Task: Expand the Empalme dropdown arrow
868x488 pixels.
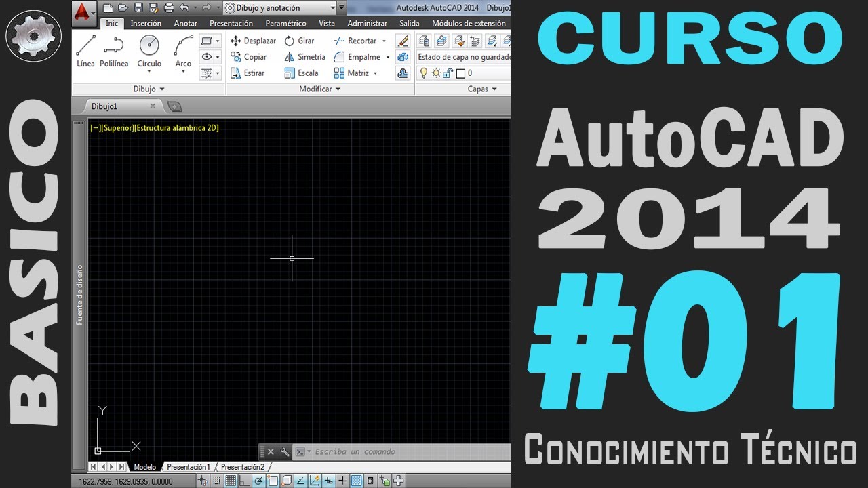Action: (388, 57)
